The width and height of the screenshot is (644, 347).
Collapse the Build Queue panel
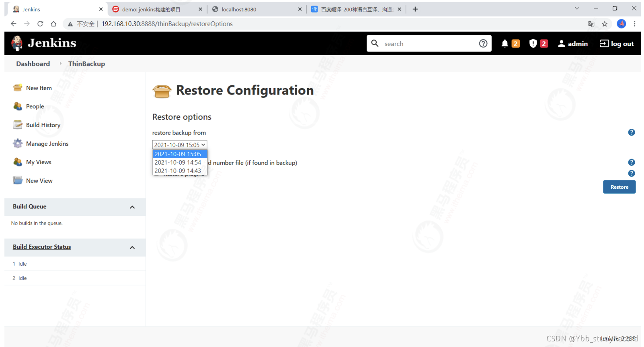click(x=132, y=207)
